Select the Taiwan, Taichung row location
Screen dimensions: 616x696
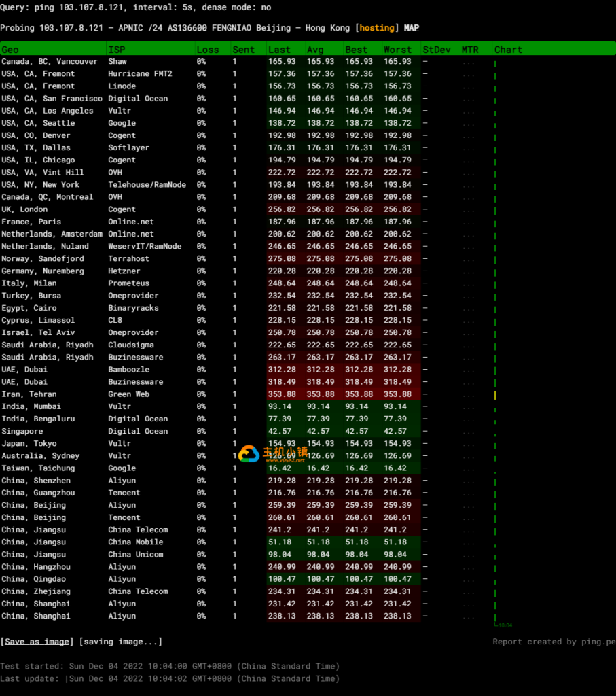[38, 468]
